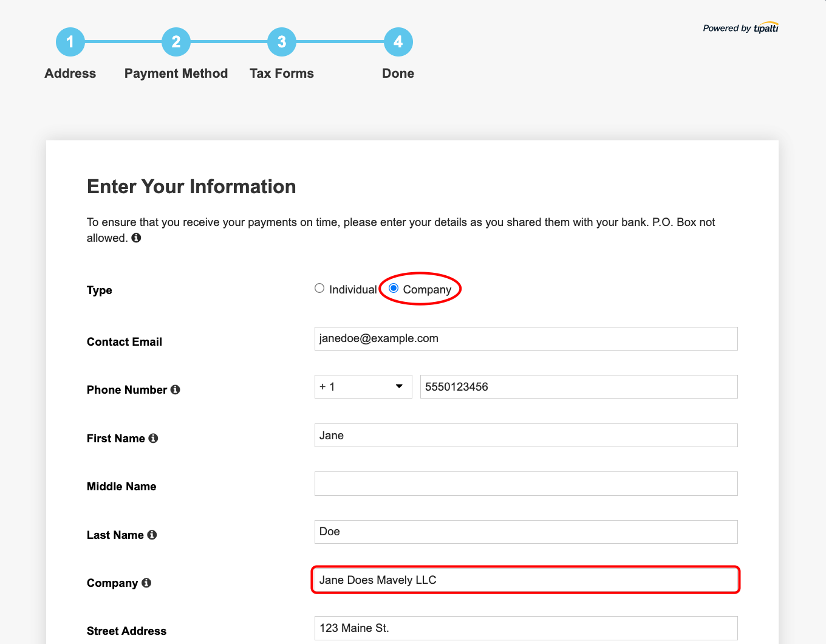Click the Tax Forms step label
This screenshot has height=644, width=826.
282,74
